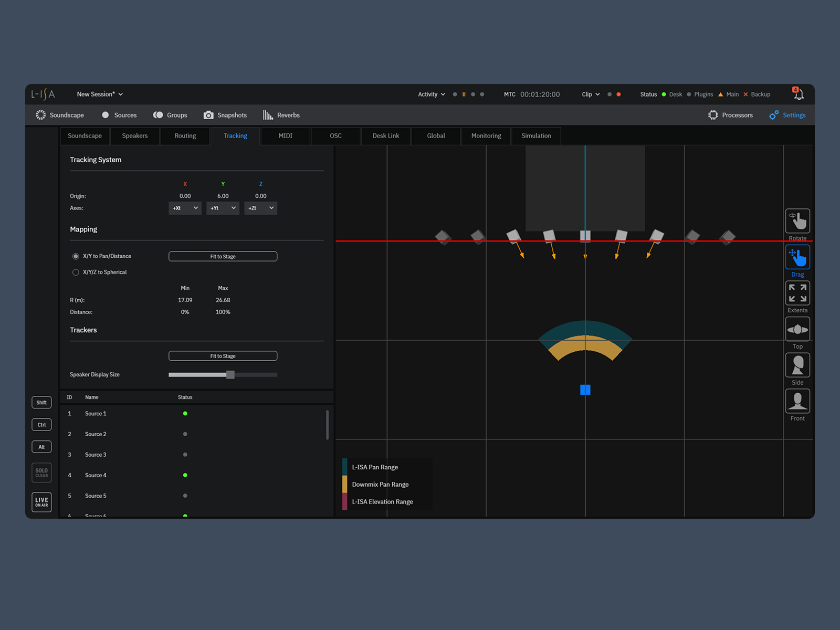Open the Sources page
The height and width of the screenshot is (630, 840).
pos(119,115)
